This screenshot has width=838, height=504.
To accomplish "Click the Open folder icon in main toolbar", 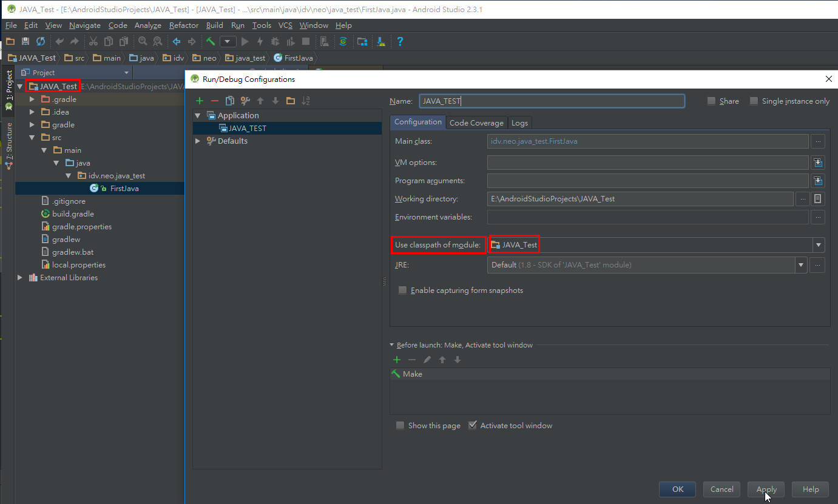I will point(10,41).
